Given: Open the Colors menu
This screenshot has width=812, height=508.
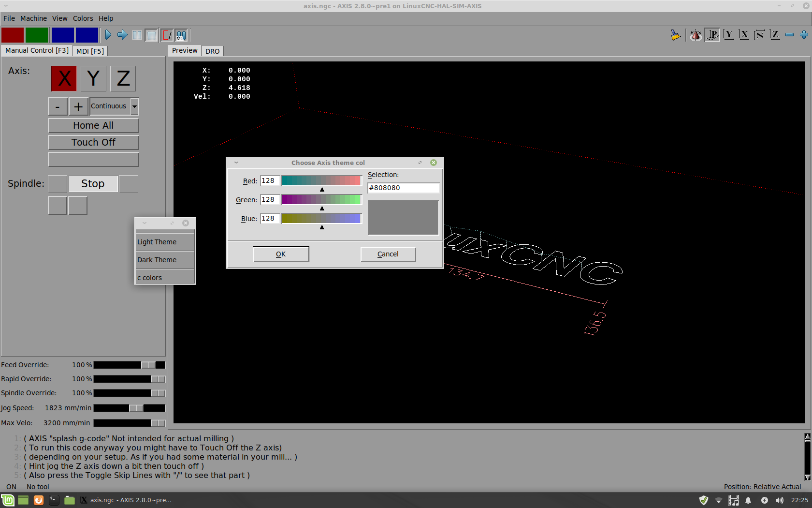Looking at the screenshot, I should click(x=83, y=18).
